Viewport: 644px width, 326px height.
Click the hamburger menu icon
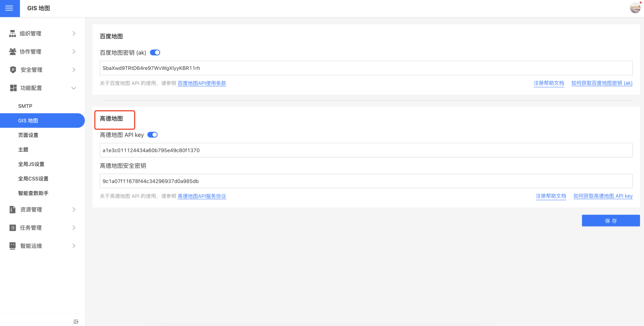[x=9, y=9]
